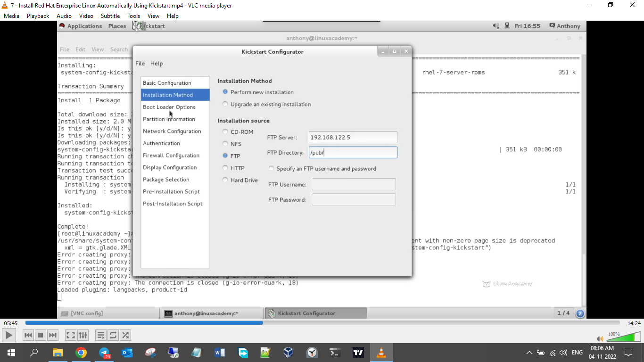Select Basic Configuration in sidebar
The height and width of the screenshot is (362, 644).
point(175,83)
